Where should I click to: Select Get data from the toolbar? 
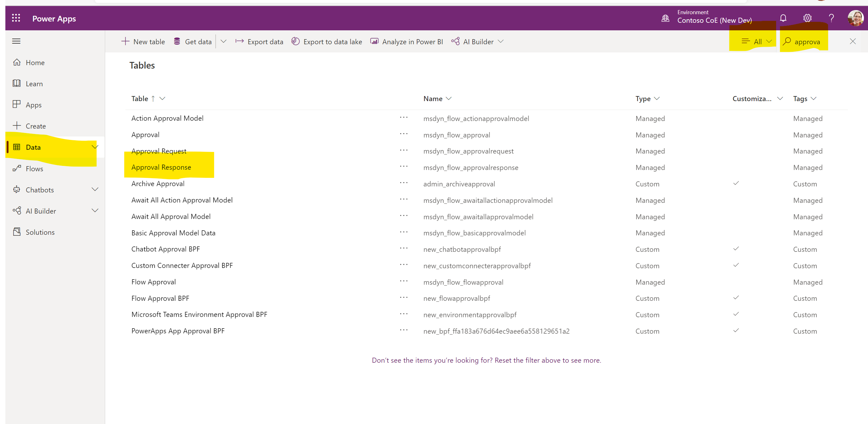[x=192, y=41]
